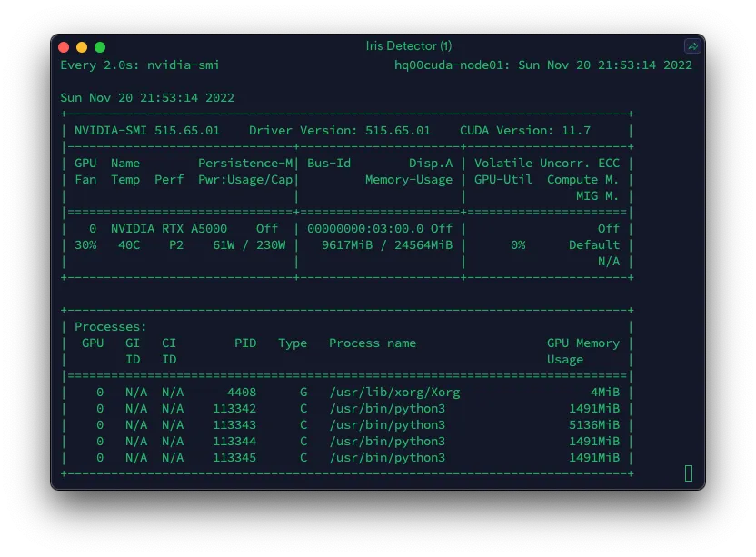756x557 pixels.
Task: Click the /usr/lib/xorg/Xorg process name
Action: click(394, 392)
